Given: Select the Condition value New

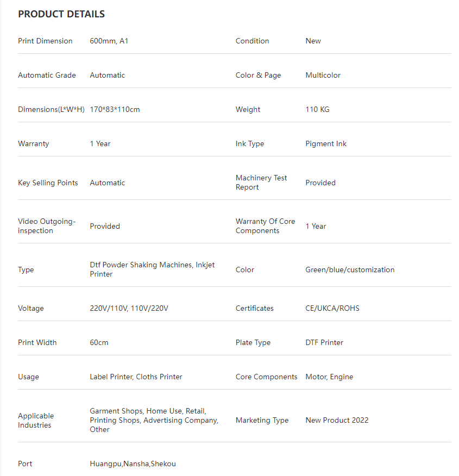Looking at the screenshot, I should [313, 41].
